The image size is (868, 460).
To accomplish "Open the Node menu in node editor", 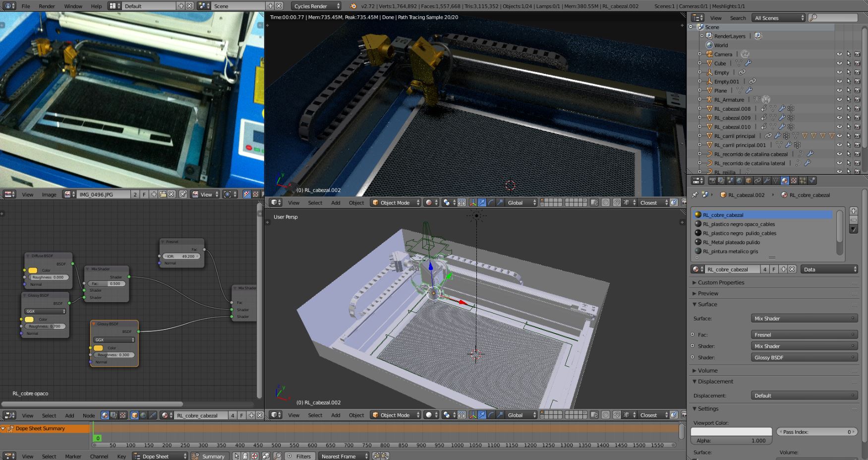I will pos(89,415).
